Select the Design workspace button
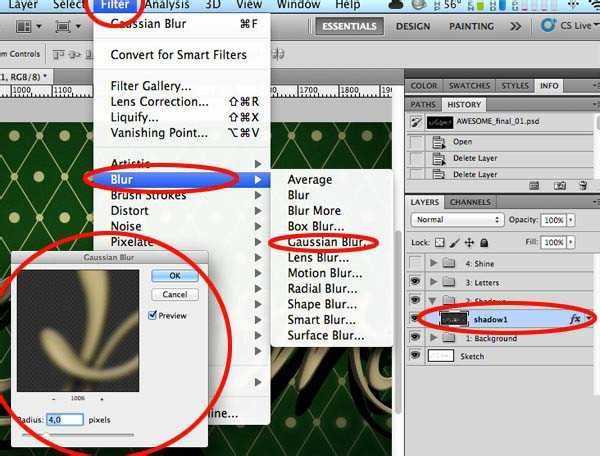 413,26
